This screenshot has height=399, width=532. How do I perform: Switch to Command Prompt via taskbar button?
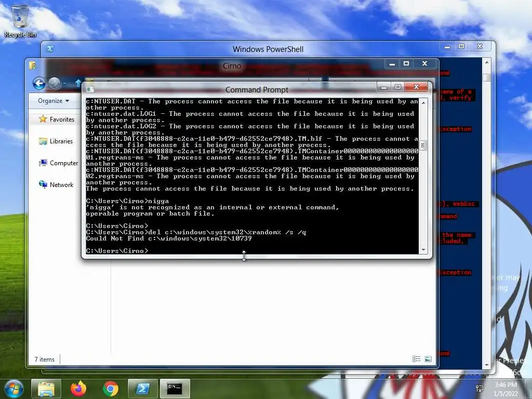point(175,389)
